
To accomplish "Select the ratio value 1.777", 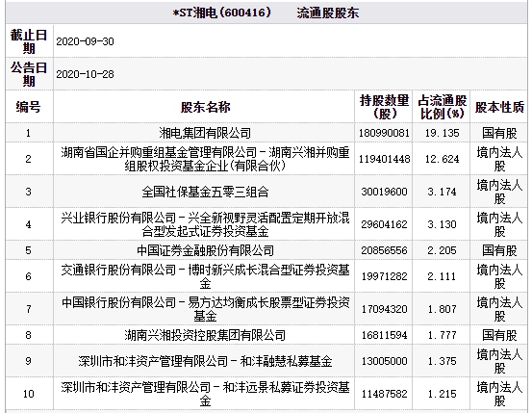I will point(443,335).
